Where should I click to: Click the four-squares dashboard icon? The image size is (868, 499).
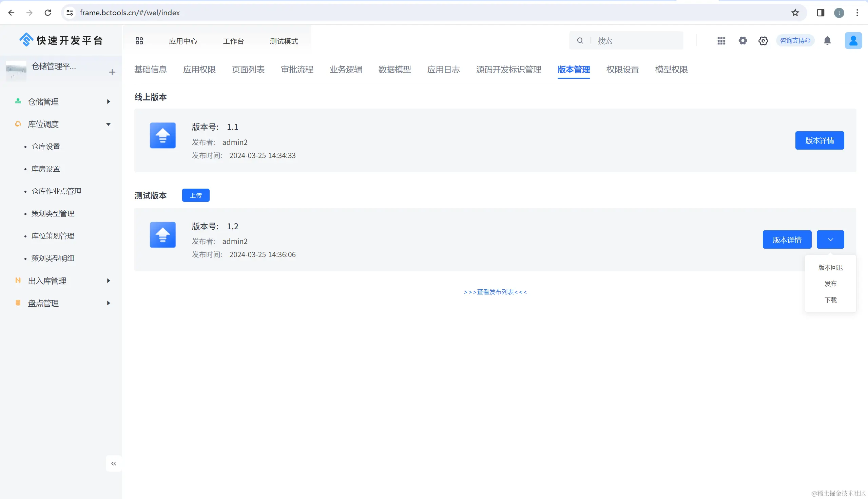pos(139,41)
